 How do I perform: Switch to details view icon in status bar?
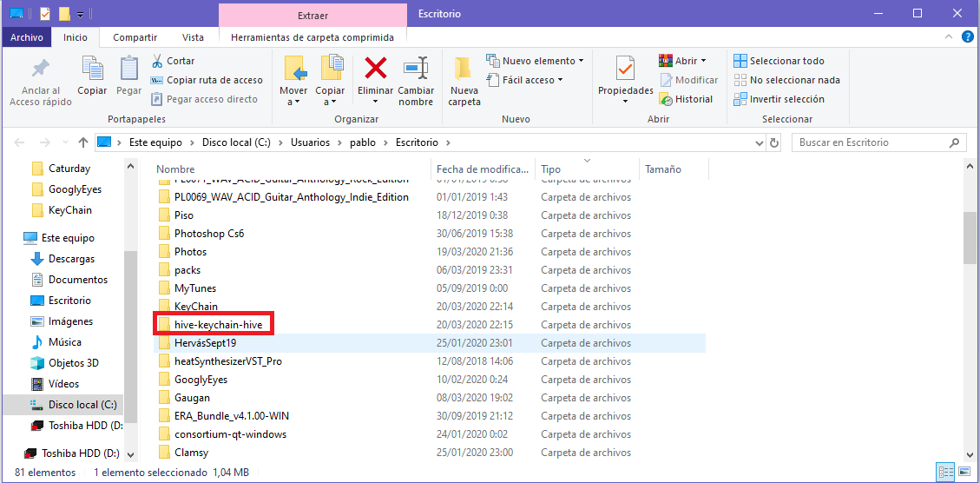[x=944, y=473]
